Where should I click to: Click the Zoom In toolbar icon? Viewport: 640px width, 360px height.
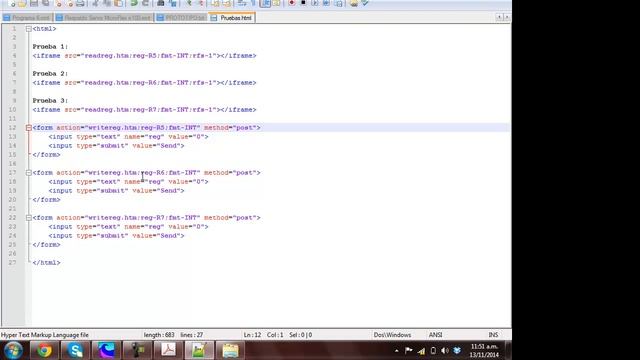[189, 3]
